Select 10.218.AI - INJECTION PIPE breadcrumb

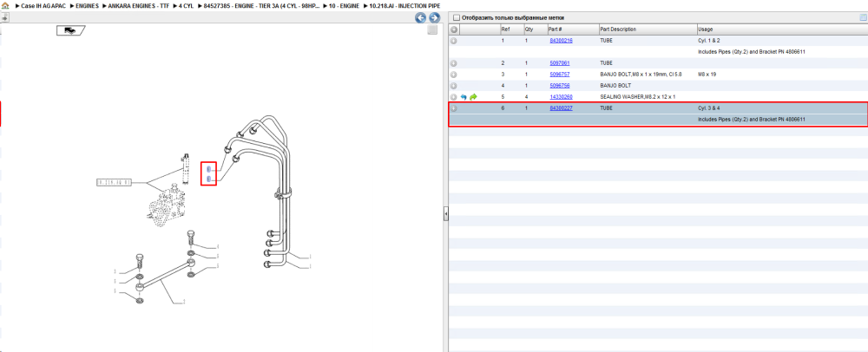(x=404, y=5)
